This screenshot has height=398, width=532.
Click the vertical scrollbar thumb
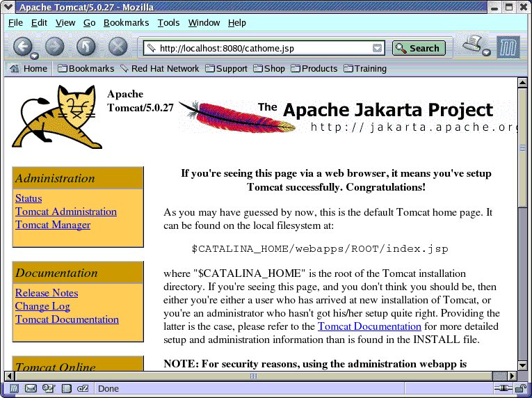click(x=522, y=148)
